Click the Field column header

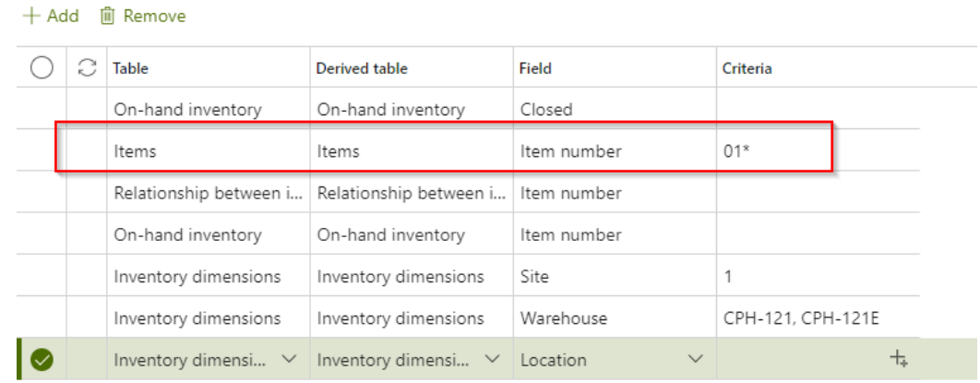click(535, 68)
